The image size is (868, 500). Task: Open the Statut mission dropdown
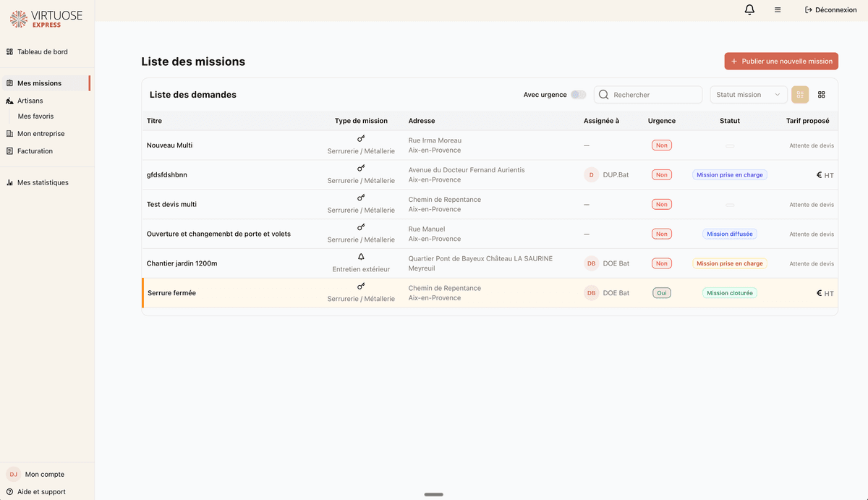click(x=748, y=95)
